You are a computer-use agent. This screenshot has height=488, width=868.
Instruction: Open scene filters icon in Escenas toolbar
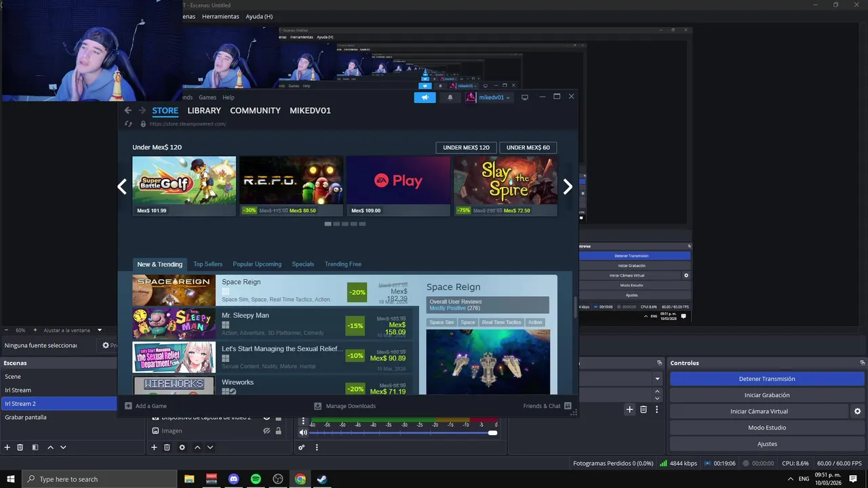pos(35,447)
